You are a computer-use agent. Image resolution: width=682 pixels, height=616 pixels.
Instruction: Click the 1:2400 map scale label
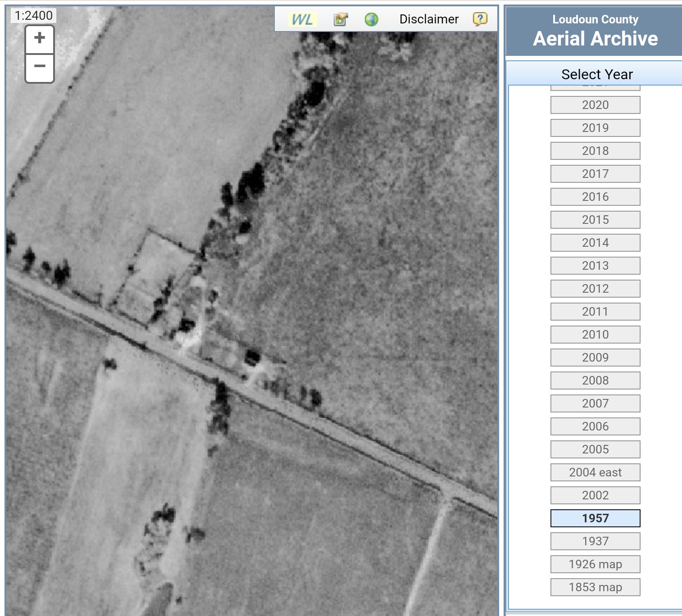pyautogui.click(x=34, y=16)
